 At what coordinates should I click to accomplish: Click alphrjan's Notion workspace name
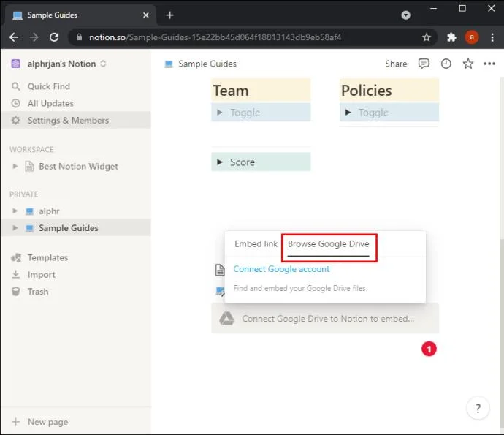(x=61, y=64)
